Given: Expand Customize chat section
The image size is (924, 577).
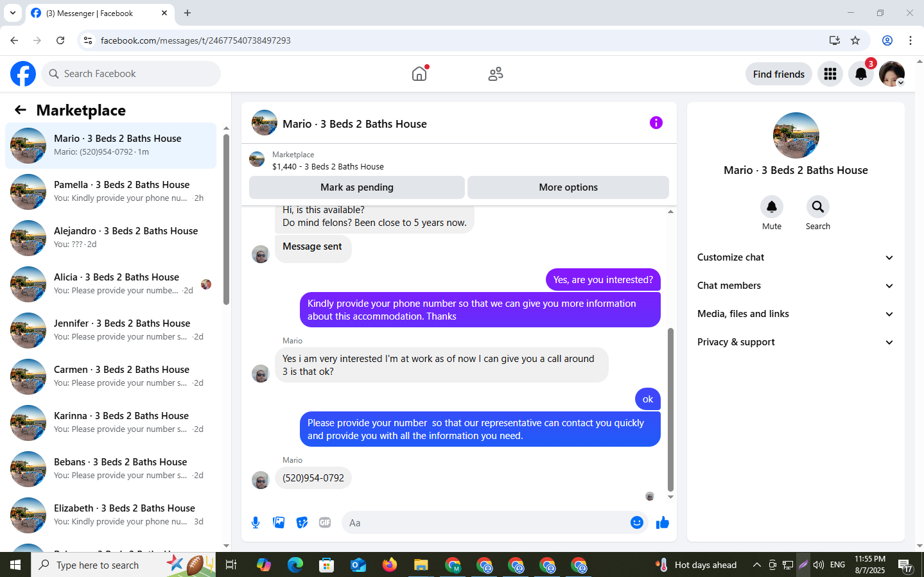Looking at the screenshot, I should (796, 257).
